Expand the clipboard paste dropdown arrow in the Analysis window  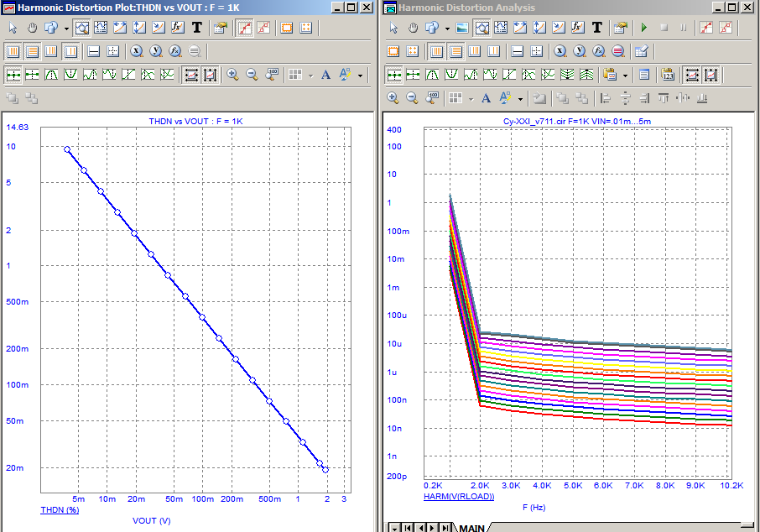626,75
